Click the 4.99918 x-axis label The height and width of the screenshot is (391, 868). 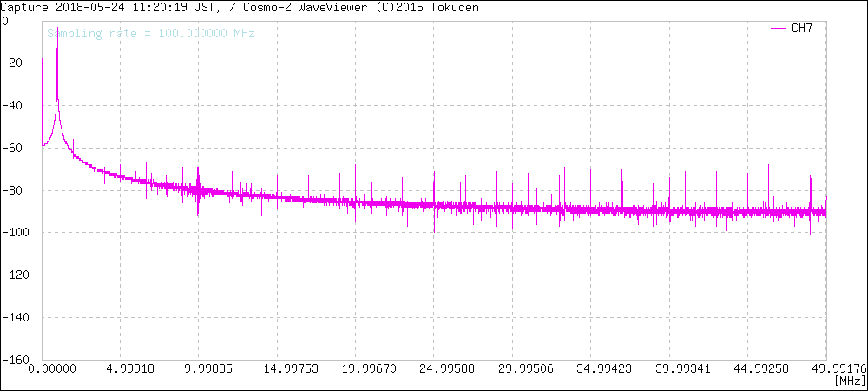tap(120, 369)
